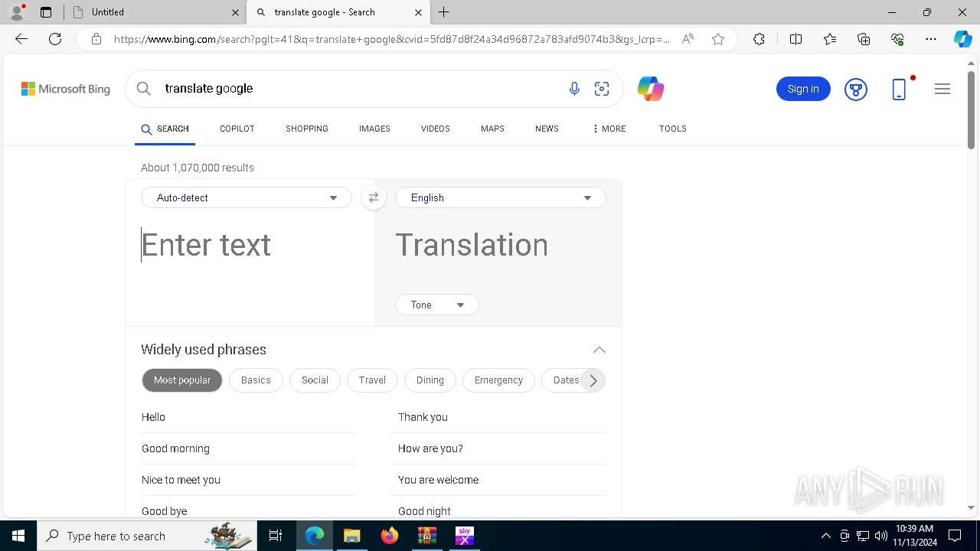
Task: Switch to the Untitled tab
Action: (x=155, y=12)
